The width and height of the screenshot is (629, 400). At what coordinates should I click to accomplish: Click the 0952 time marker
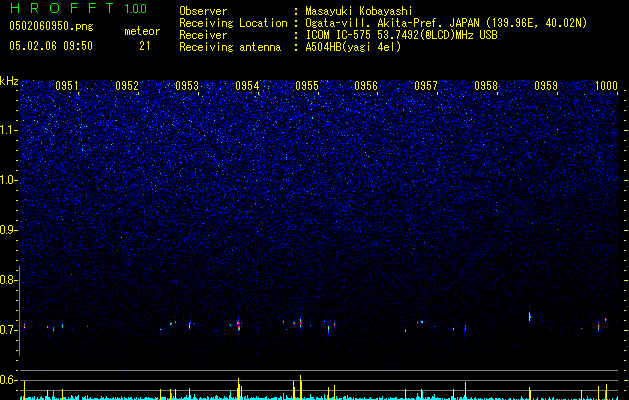pyautogui.click(x=127, y=86)
